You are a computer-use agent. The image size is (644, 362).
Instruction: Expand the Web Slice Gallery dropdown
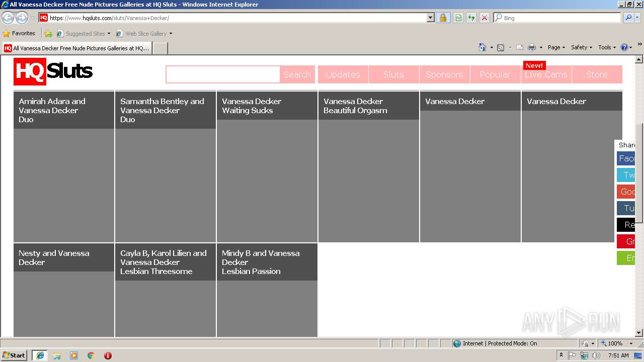(171, 34)
